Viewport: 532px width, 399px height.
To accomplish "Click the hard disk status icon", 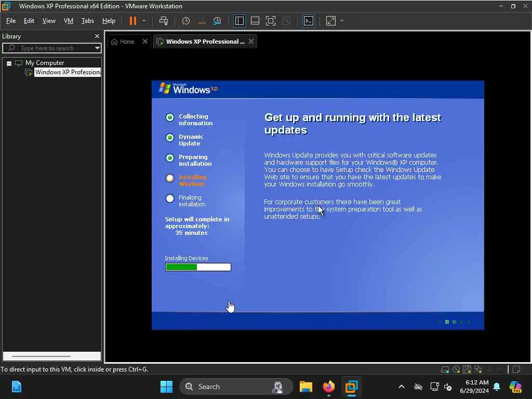I will [445, 369].
